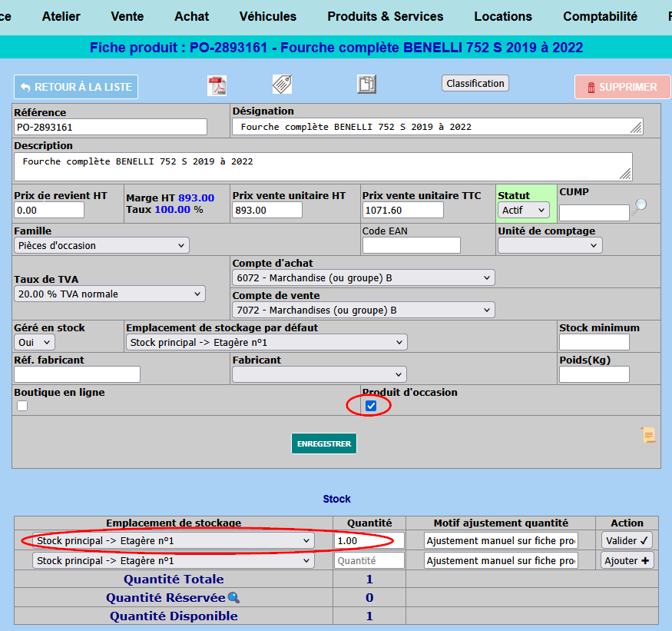Click Taux value 100.00
The image size is (672, 631).
172,209
